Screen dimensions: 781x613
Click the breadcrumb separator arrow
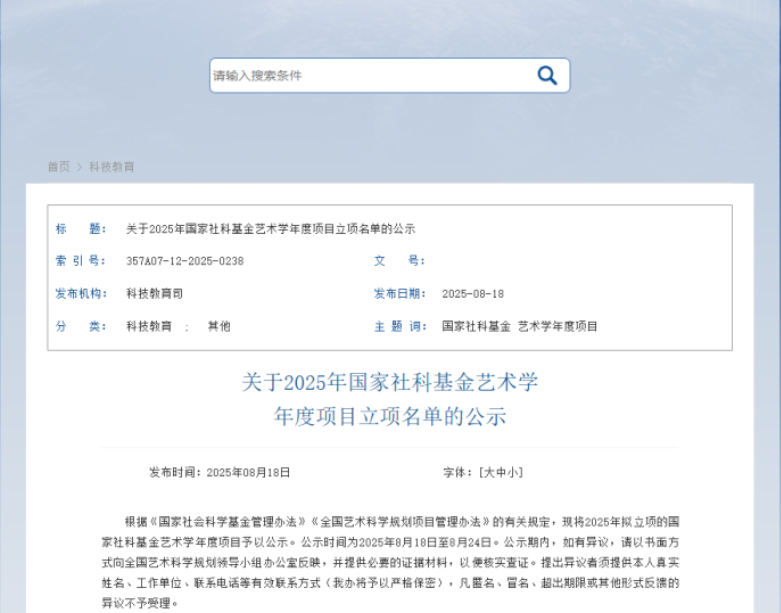click(x=79, y=167)
